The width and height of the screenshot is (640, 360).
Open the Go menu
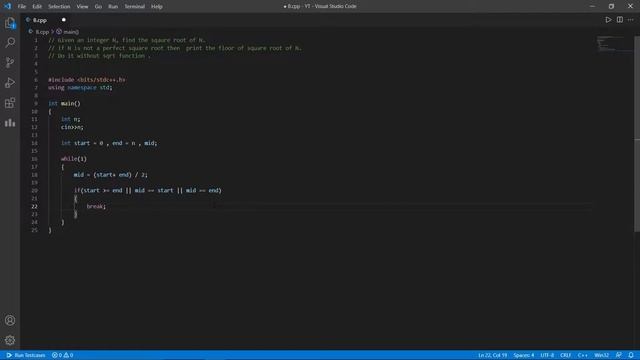pos(98,7)
